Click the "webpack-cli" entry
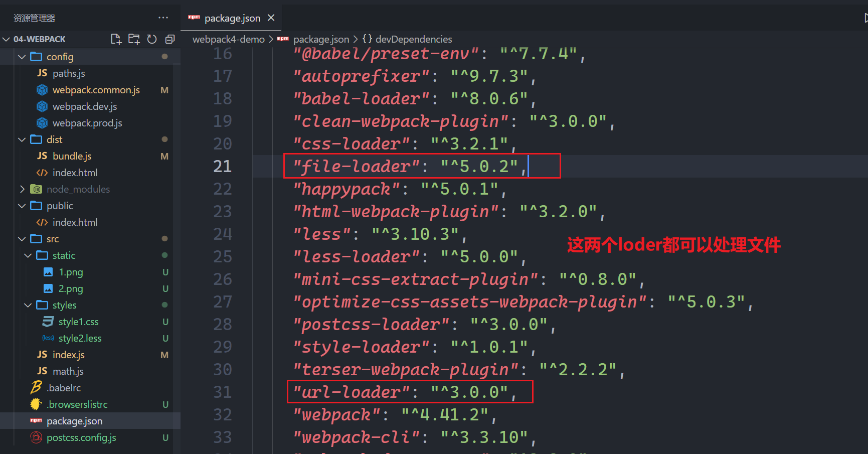Image resolution: width=868 pixels, height=454 pixels. point(357,437)
